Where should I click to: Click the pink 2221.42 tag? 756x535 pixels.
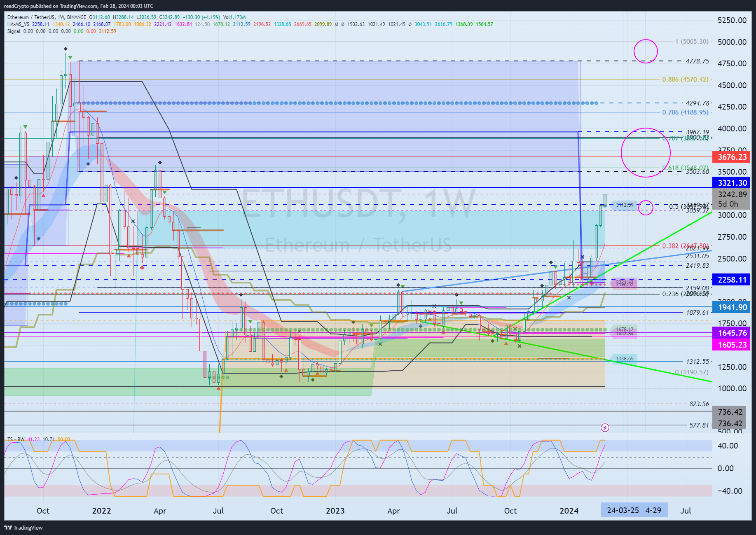pos(625,282)
